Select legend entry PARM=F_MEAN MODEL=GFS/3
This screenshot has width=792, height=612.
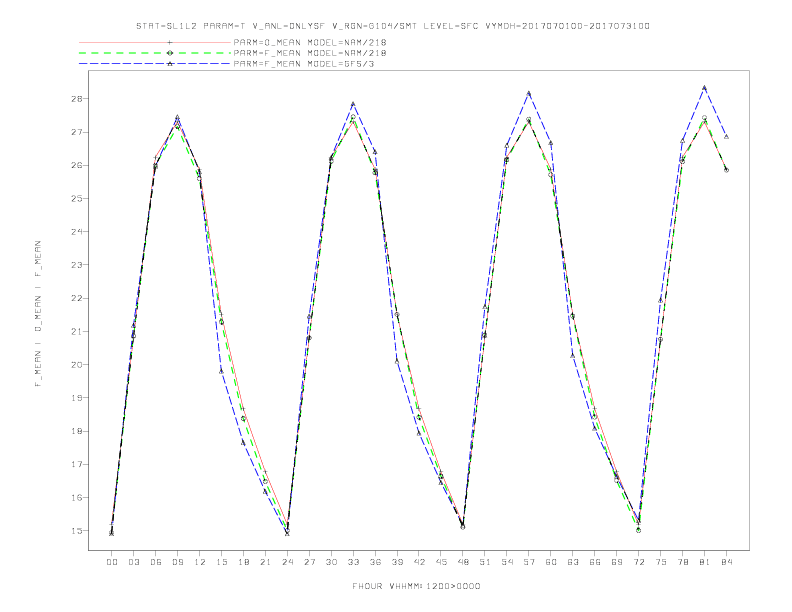304,64
